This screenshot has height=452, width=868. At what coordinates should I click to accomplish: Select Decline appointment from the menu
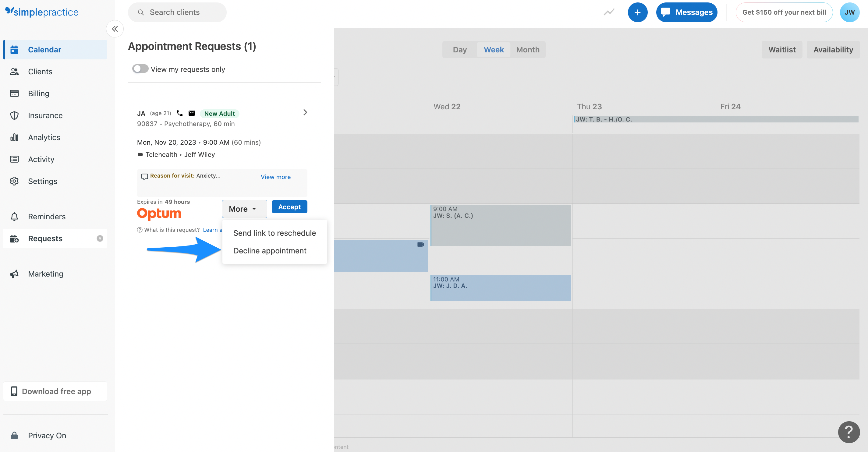coord(270,251)
